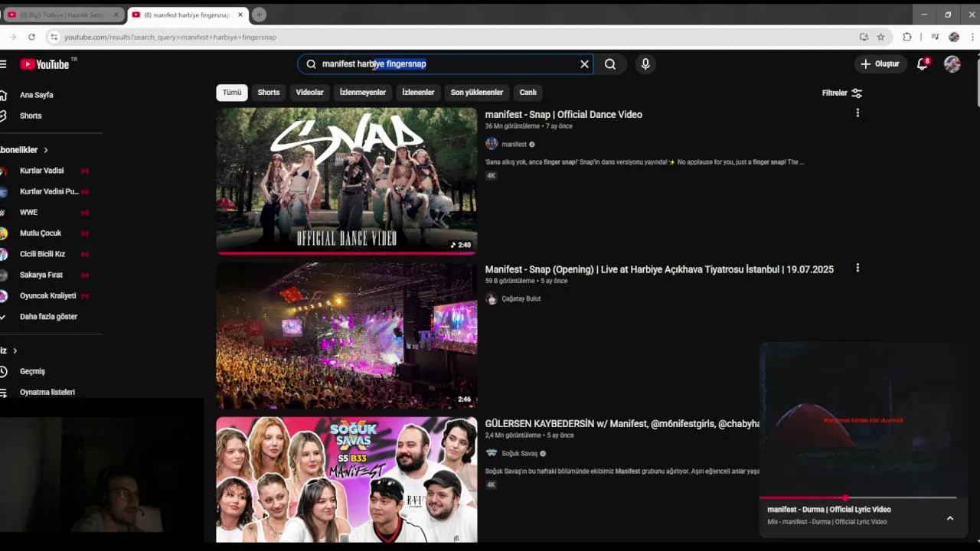Viewport: 980px width, 551px height.
Task: Open more options for Snap Opening Harbiye video
Action: pos(857,268)
